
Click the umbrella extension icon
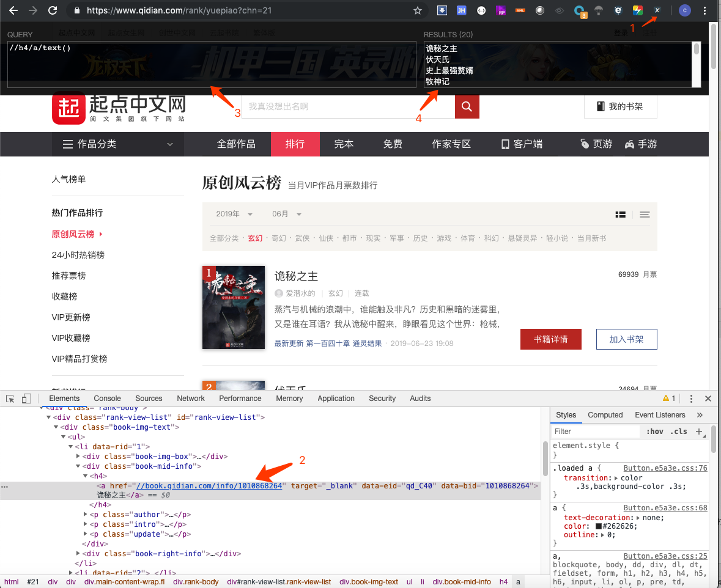pos(598,10)
